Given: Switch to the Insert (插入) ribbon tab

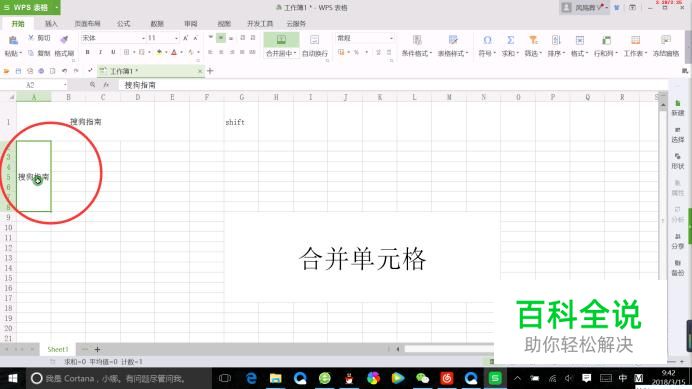Looking at the screenshot, I should [51, 23].
